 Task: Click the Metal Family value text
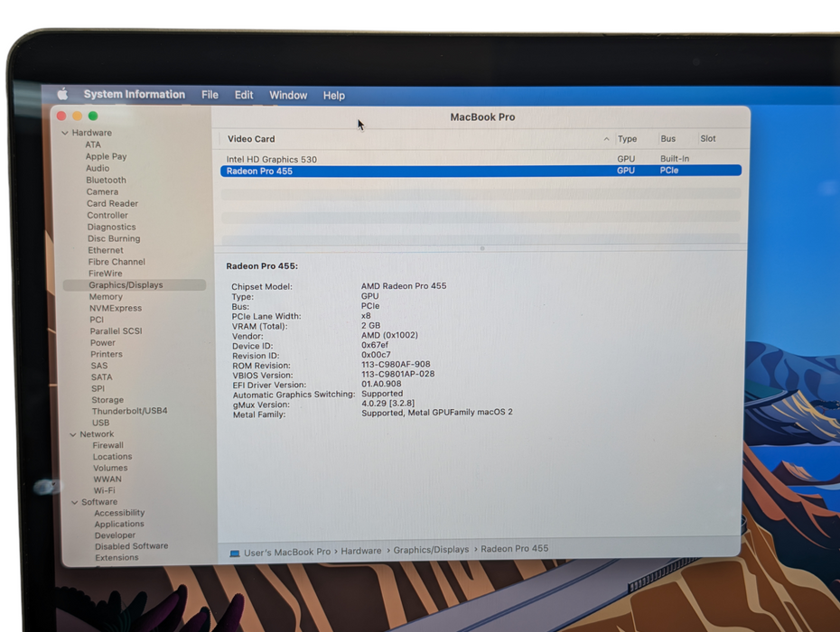tap(437, 413)
